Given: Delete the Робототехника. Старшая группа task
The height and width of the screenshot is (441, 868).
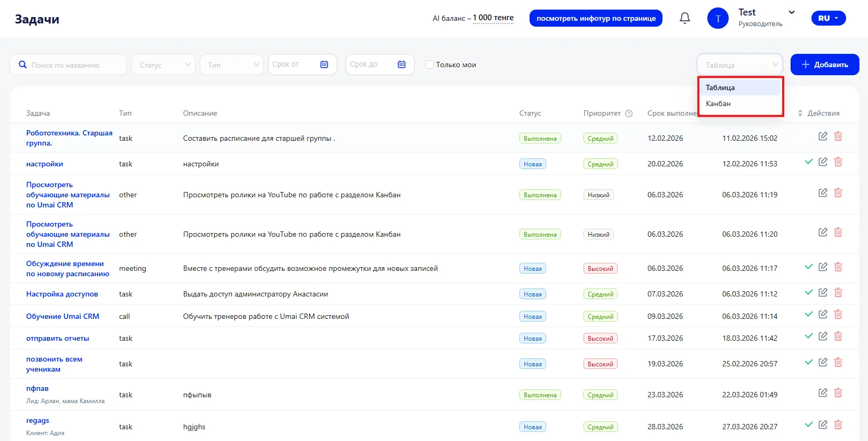Looking at the screenshot, I should (838, 136).
